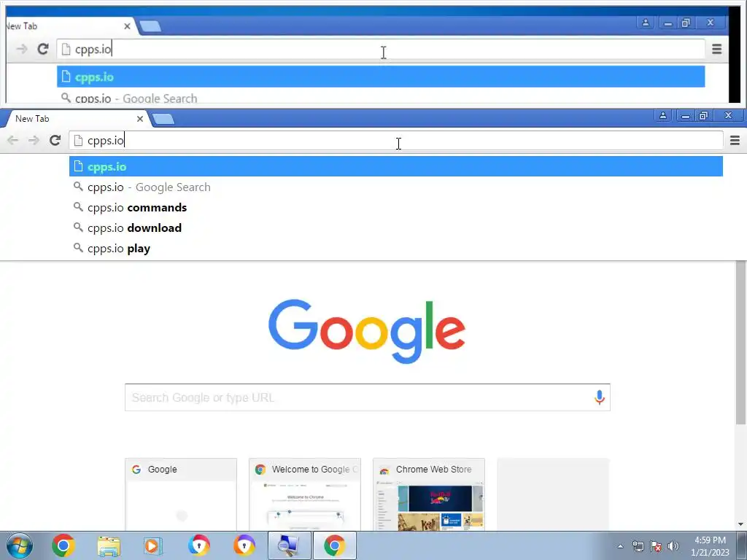
Task: Open the Chrome Web Store tile
Action: [429, 494]
